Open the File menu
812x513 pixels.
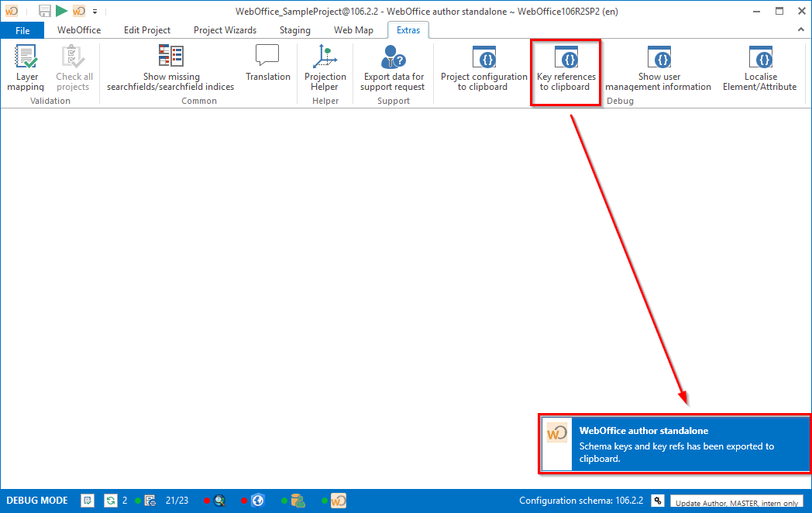22,30
